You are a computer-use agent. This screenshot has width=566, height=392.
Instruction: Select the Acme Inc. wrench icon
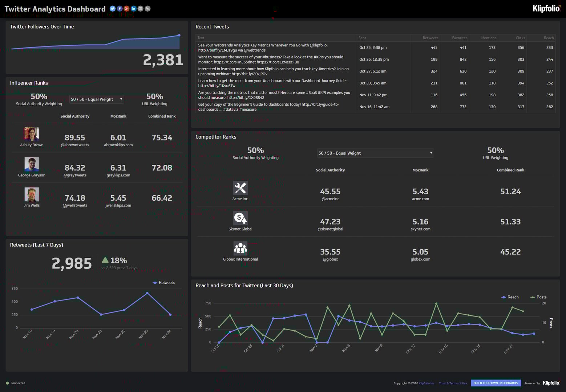coord(240,188)
